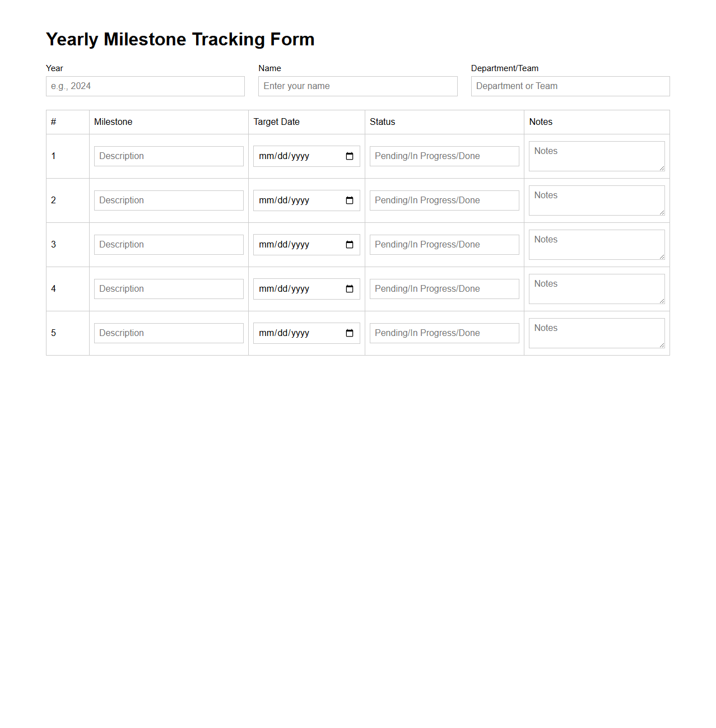The width and height of the screenshot is (716, 728).
Task: Click the Department or Team field
Action: 570,86
